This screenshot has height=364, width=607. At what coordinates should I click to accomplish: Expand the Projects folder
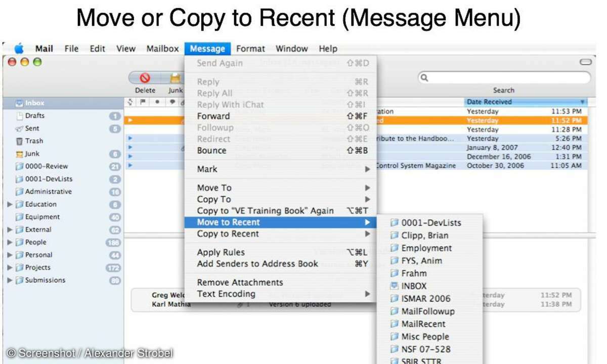[x=10, y=267]
